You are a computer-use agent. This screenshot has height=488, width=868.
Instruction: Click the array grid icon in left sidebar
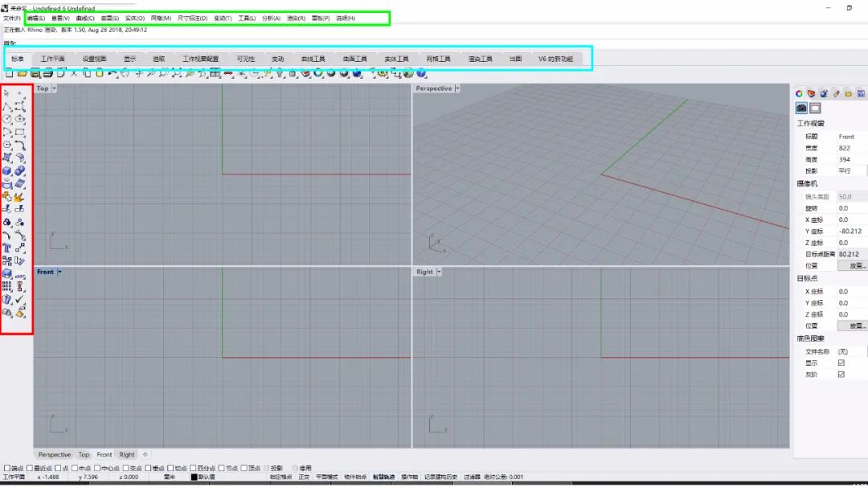pyautogui.click(x=6, y=286)
